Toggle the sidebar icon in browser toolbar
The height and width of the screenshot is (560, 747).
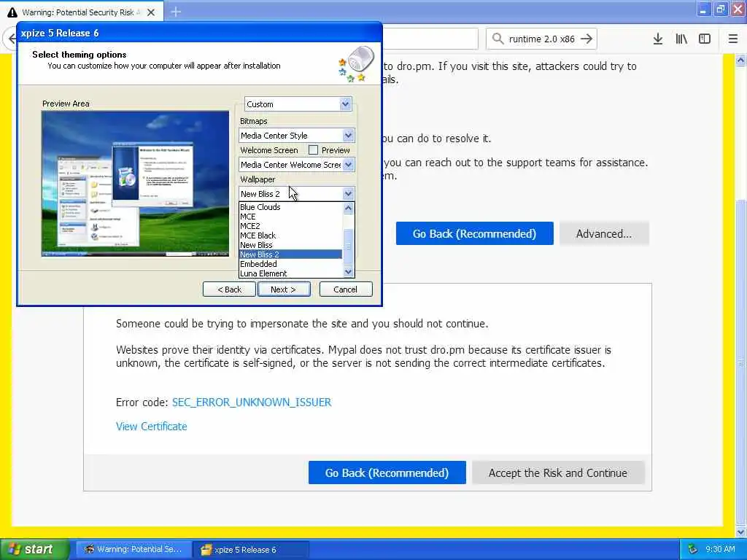click(x=705, y=39)
